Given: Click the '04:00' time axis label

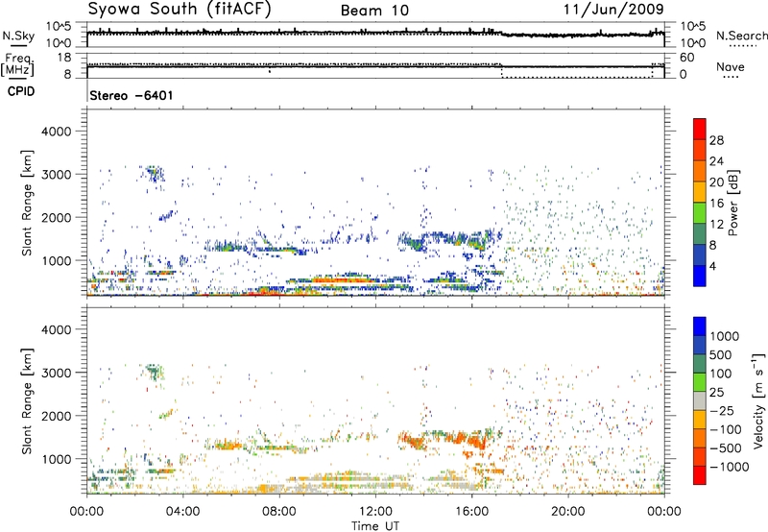Looking at the screenshot, I should click(x=182, y=512).
